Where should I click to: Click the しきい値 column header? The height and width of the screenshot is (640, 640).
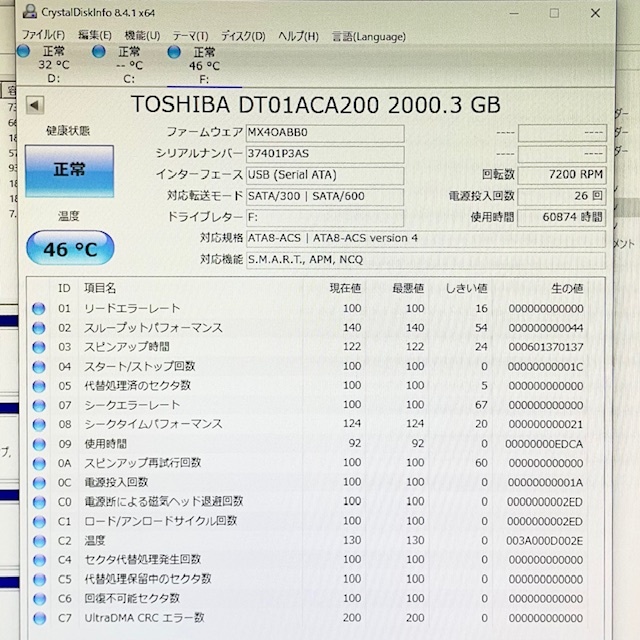tap(467, 289)
